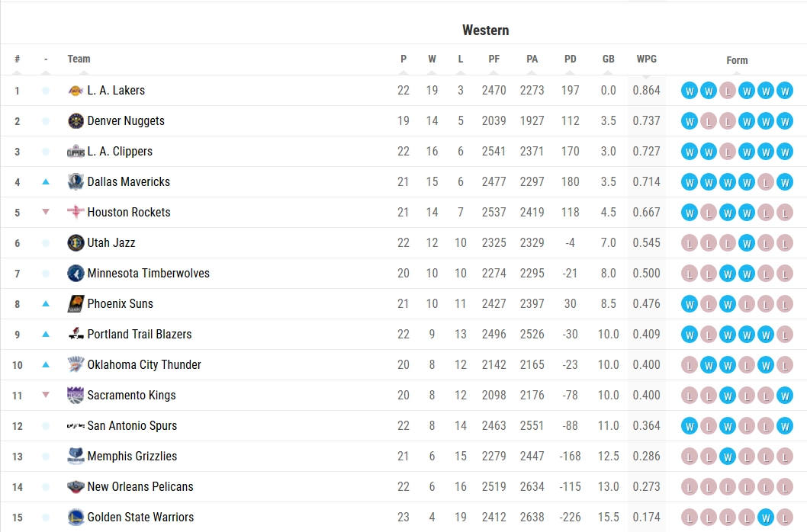Open the Houston Rockets team link
Viewport: 807px width, 532px height.
coord(129,213)
